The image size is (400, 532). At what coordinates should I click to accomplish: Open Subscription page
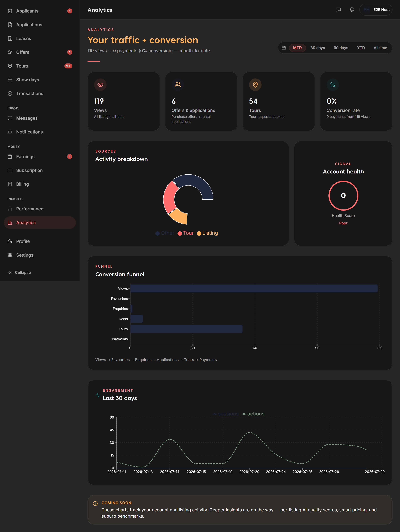click(40, 170)
